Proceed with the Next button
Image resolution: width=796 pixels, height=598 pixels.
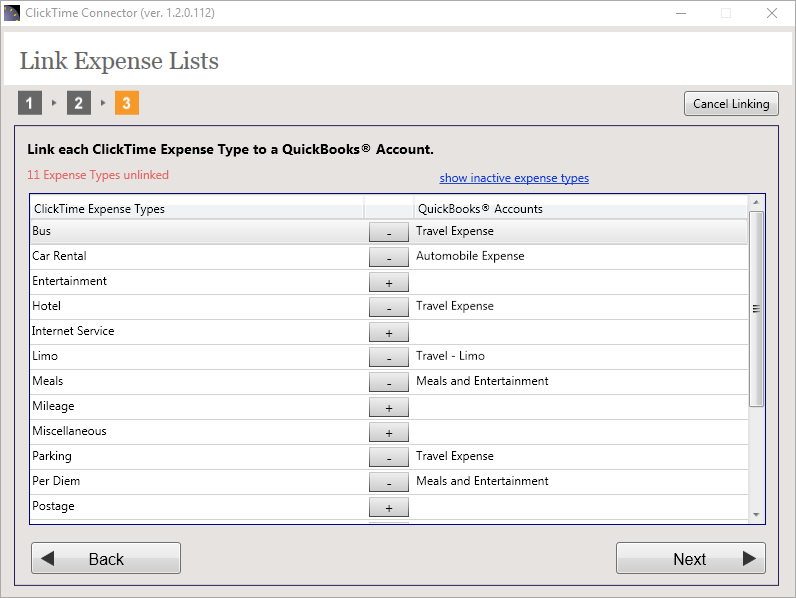click(690, 558)
